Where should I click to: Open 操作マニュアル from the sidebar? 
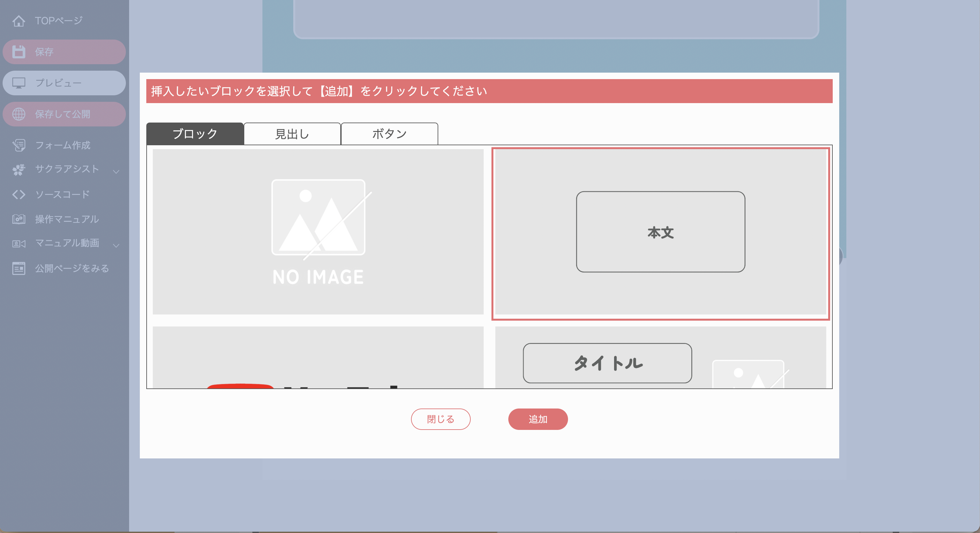pyautogui.click(x=67, y=219)
